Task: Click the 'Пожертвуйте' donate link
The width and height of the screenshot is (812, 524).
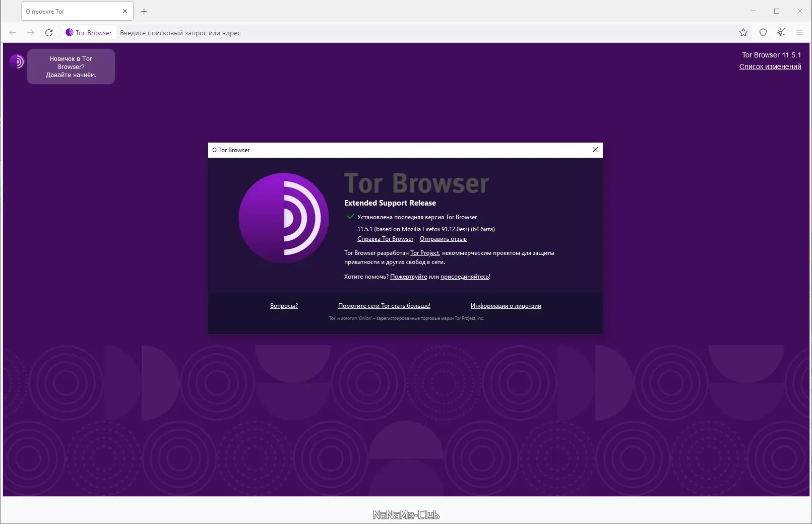Action: click(x=408, y=277)
